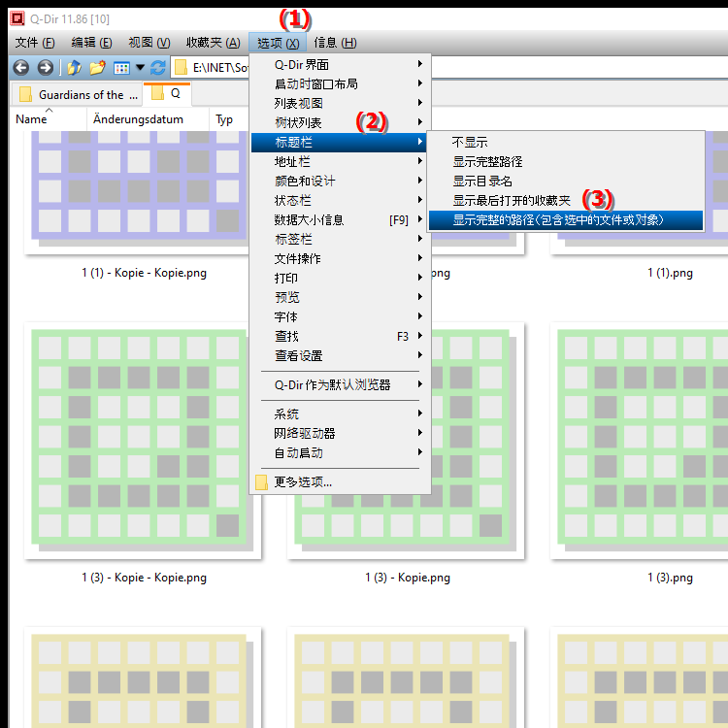Click 更多选项... menu entry
The width and height of the screenshot is (728, 728).
tap(341, 481)
